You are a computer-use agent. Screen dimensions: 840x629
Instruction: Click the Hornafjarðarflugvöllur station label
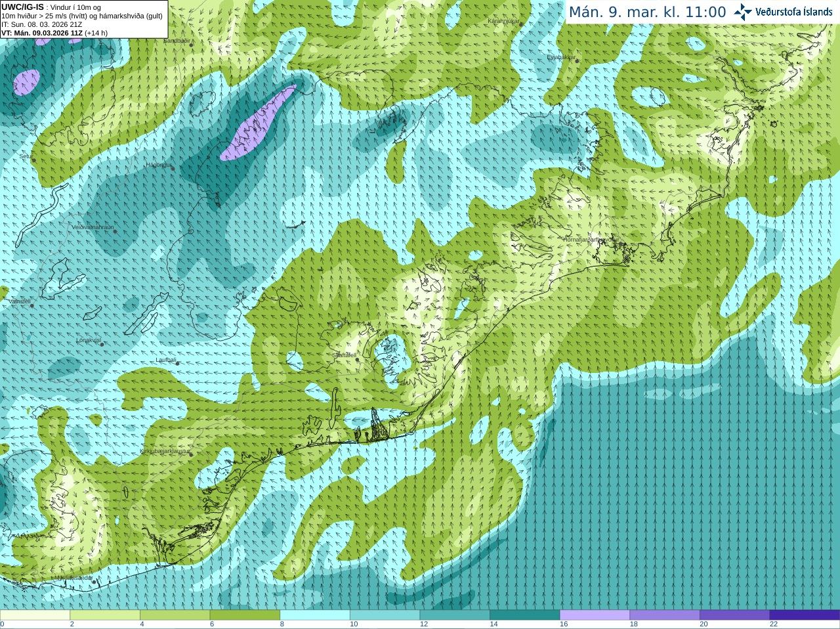[591, 240]
